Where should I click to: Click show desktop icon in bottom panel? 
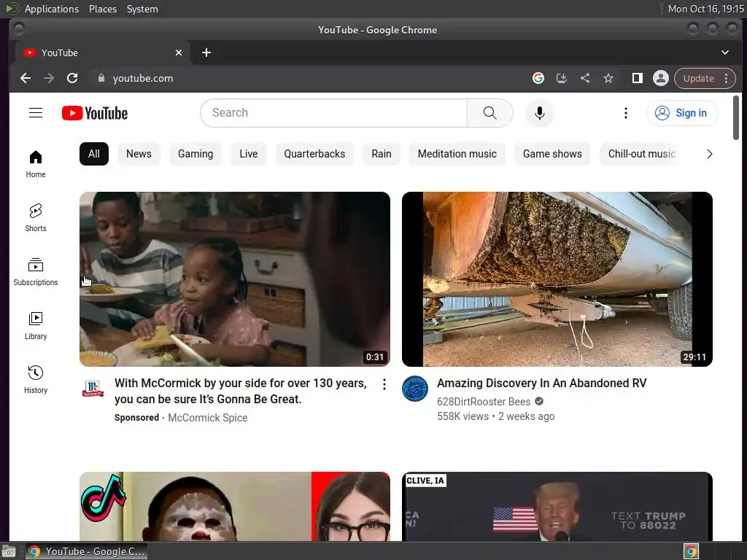9,551
